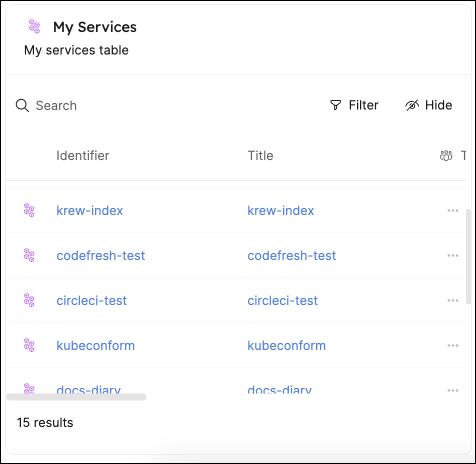Click the horizontal scrollbar at table bottom

coord(76,397)
